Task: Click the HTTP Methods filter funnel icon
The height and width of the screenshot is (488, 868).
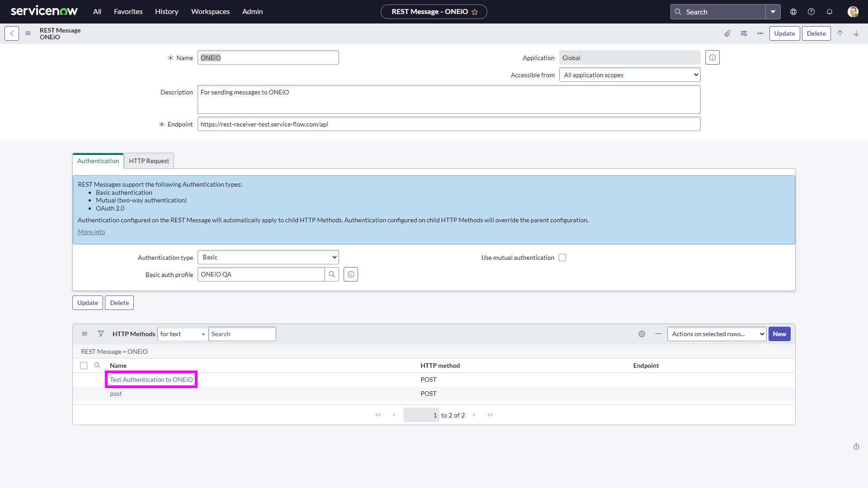Action: click(101, 334)
